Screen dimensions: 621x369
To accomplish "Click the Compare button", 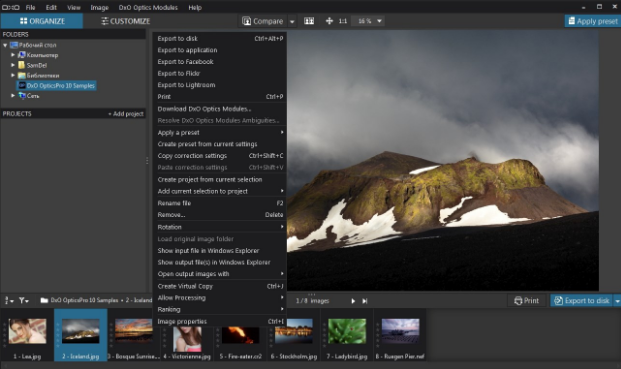I will click(263, 21).
